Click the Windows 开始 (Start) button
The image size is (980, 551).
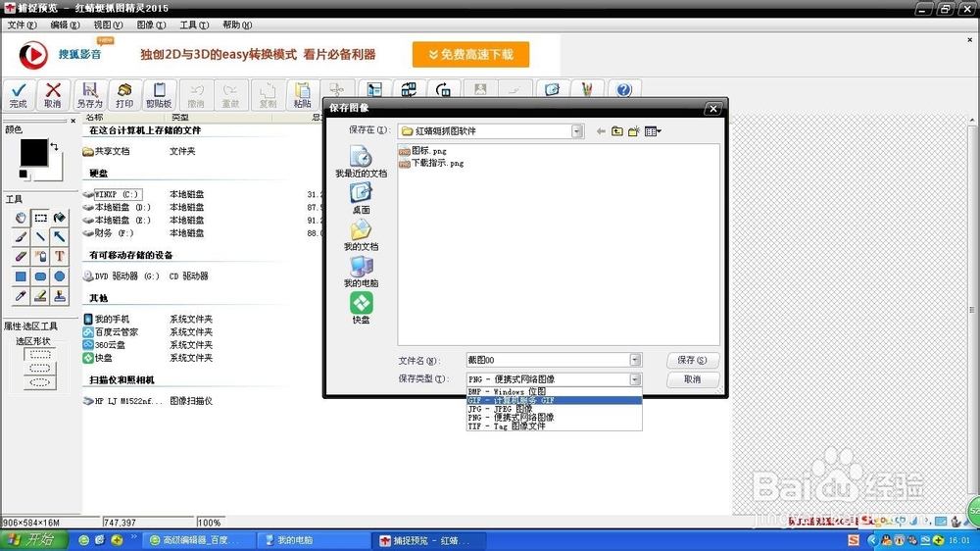click(x=32, y=540)
